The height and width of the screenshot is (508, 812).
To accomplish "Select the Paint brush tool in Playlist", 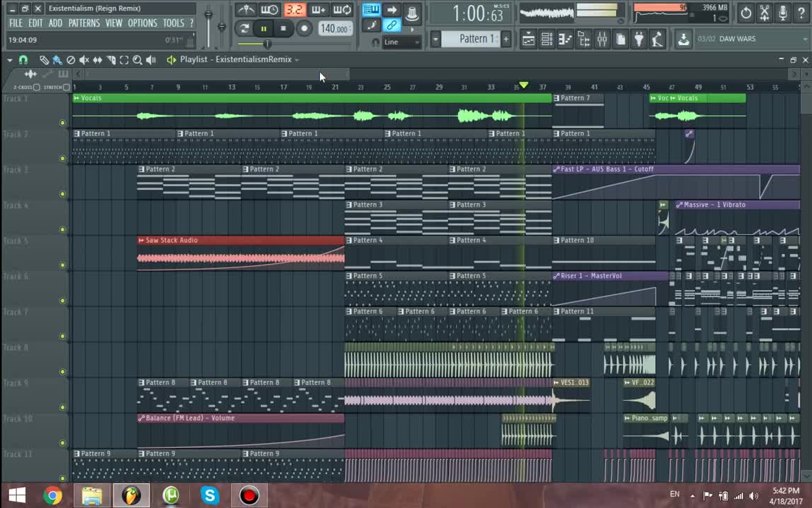I will click(57, 60).
